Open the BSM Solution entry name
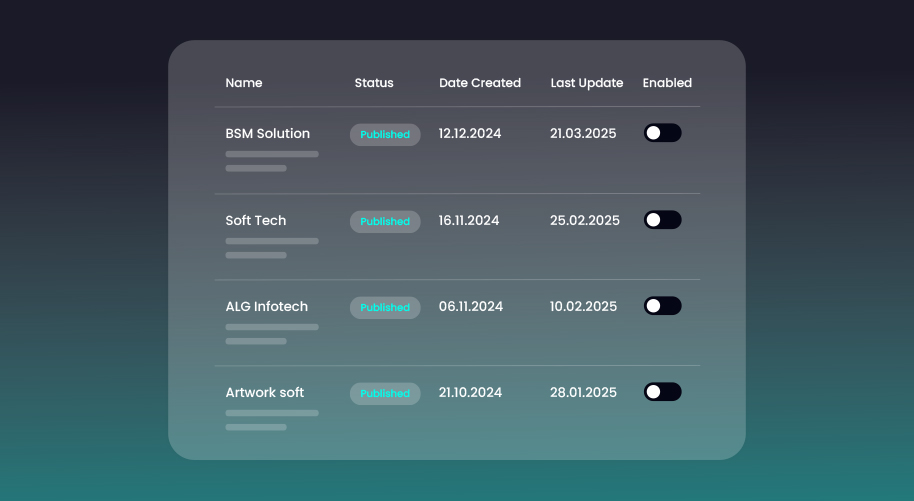This screenshot has height=501, width=914. [268, 134]
